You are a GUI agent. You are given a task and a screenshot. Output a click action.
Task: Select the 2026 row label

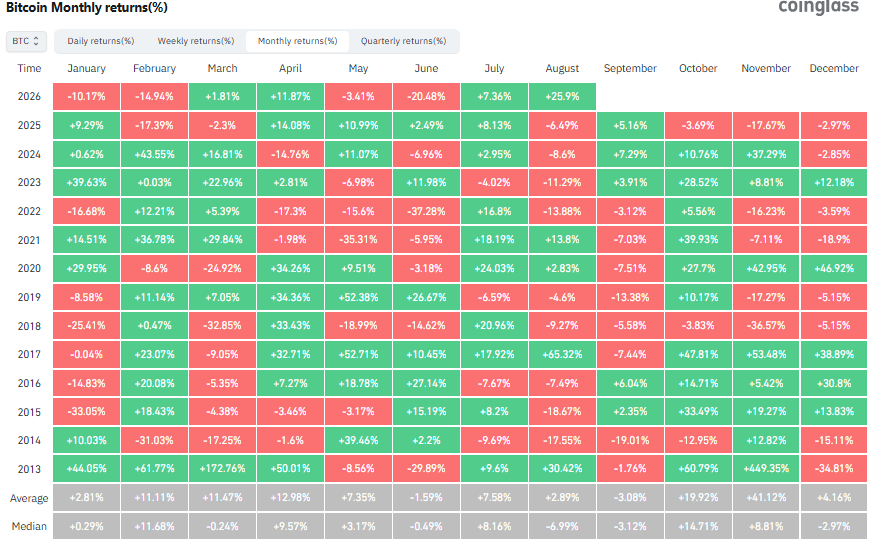pyautogui.click(x=29, y=96)
